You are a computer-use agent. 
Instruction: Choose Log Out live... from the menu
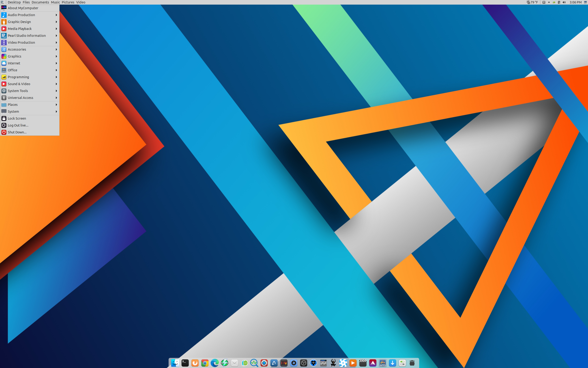pos(30,125)
